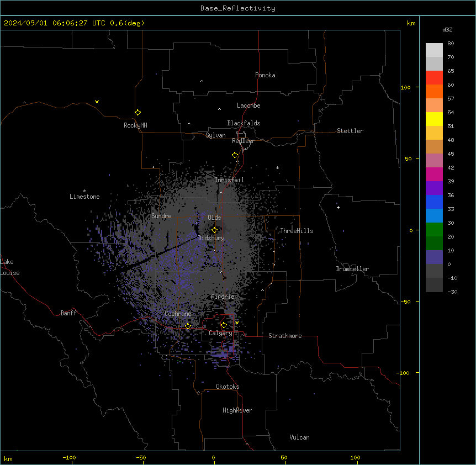The image size is (476, 465).
Task: Click the Olds label
Action: [x=214, y=218]
